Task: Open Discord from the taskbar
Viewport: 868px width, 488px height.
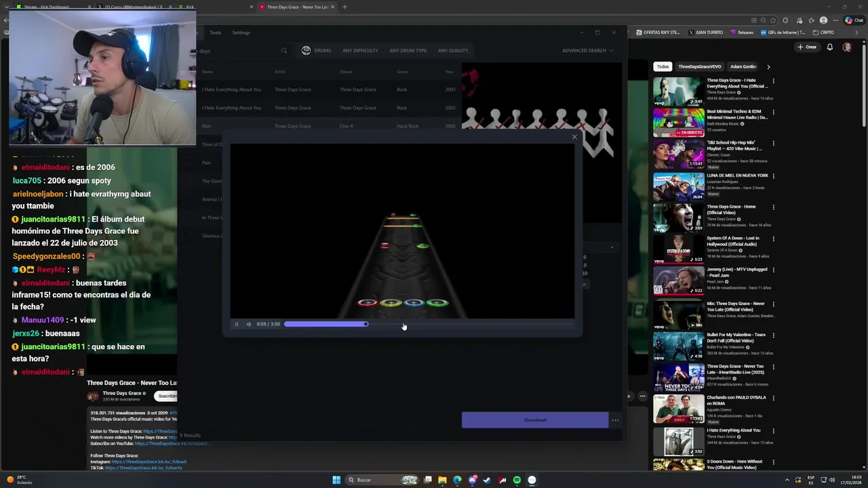Action: (472, 480)
